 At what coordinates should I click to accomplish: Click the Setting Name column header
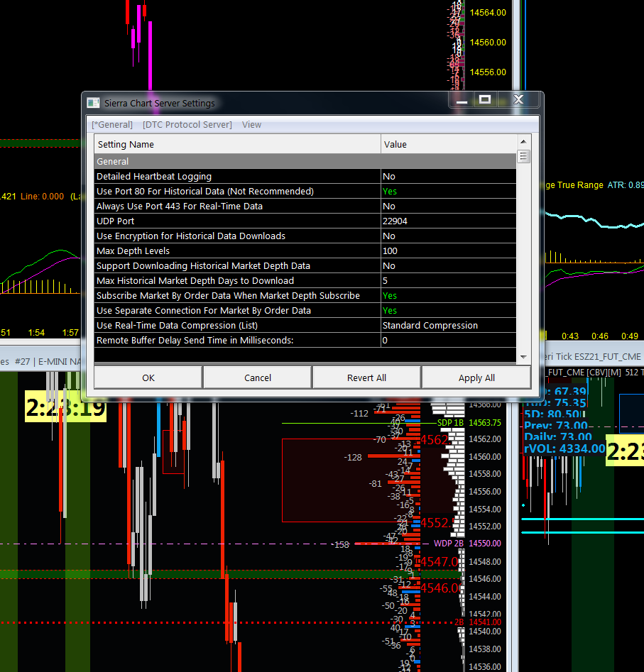pos(237,145)
